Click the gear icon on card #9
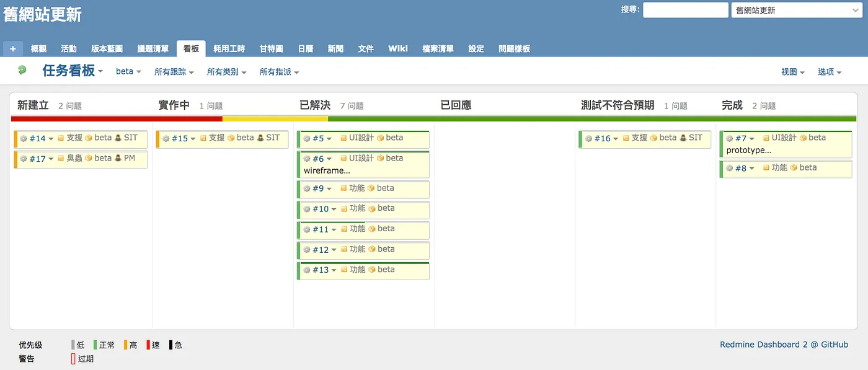This screenshot has width=868, height=370. pyautogui.click(x=307, y=188)
